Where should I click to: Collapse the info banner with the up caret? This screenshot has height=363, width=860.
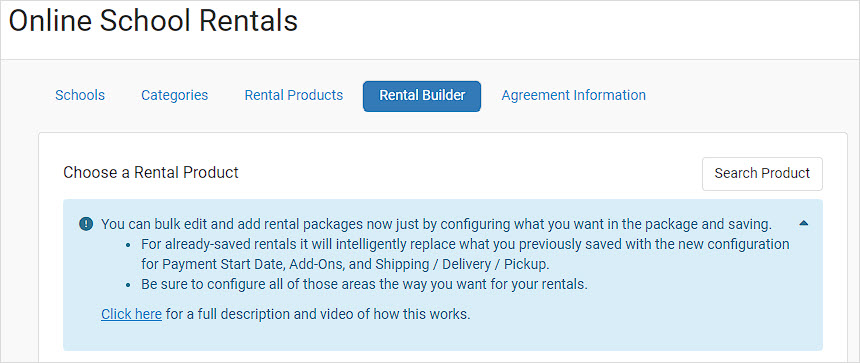point(804,223)
